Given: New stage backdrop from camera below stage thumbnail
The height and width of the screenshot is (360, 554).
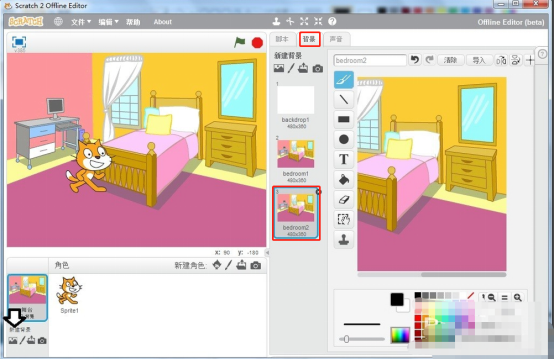Looking at the screenshot, I should click(42, 341).
